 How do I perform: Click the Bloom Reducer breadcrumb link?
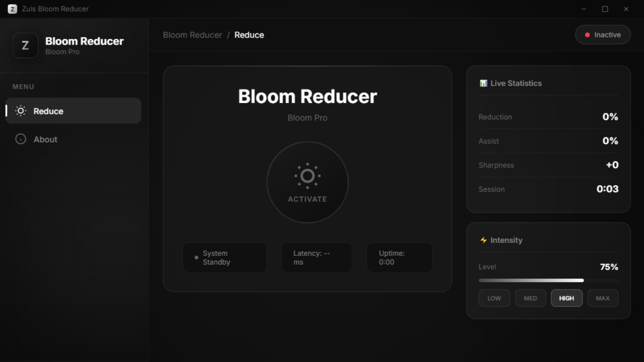(x=192, y=35)
